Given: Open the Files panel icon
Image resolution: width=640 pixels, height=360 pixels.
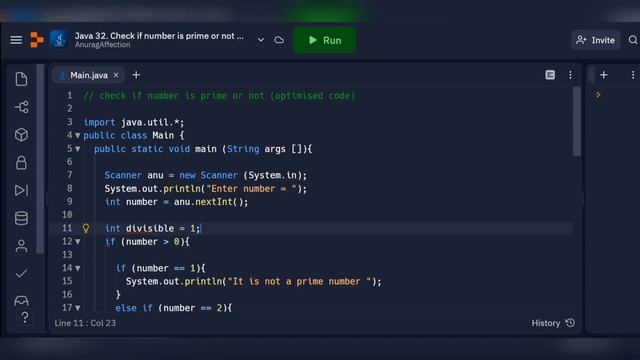Looking at the screenshot, I should pyautogui.click(x=21, y=79).
